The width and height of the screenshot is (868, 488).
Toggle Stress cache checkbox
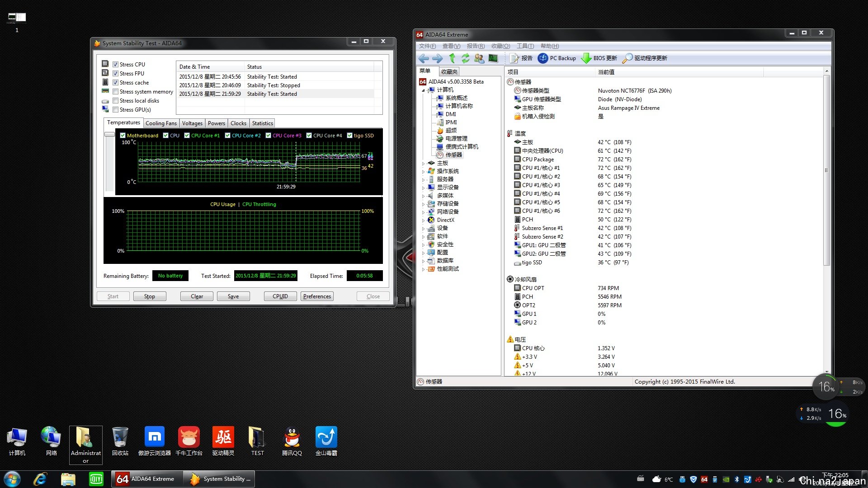coord(116,83)
